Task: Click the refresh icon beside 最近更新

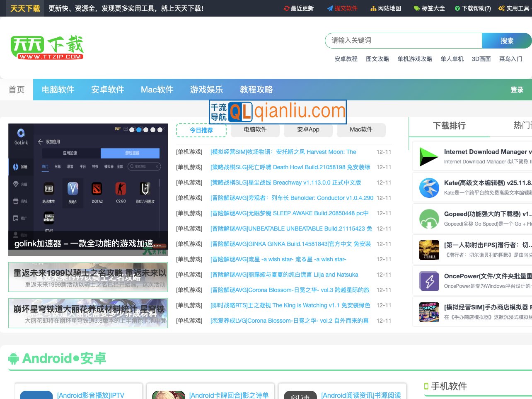Action: coord(287,8)
